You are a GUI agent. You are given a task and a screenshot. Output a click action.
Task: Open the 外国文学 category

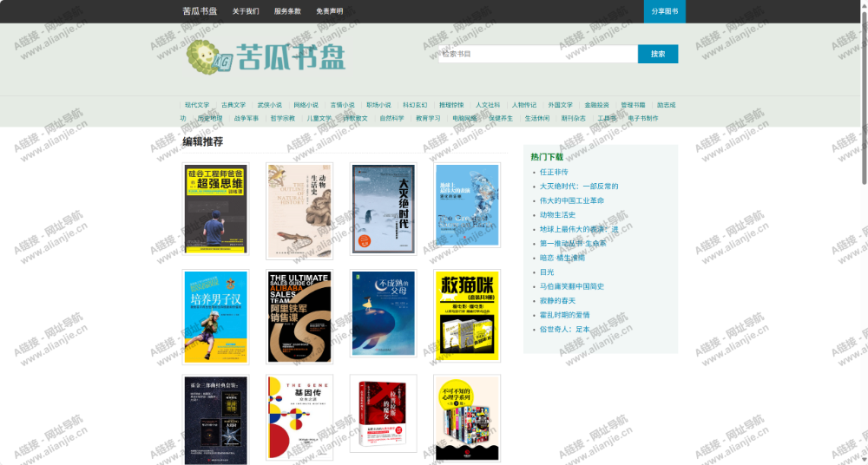click(561, 105)
